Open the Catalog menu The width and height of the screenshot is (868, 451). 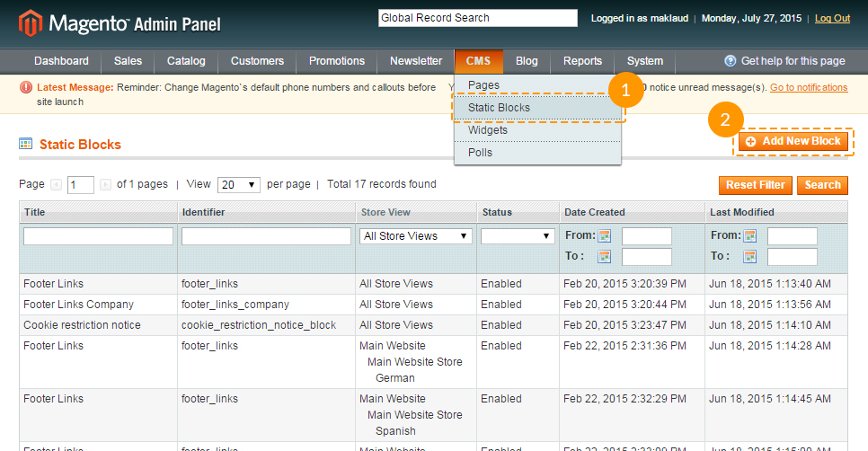[x=186, y=61]
